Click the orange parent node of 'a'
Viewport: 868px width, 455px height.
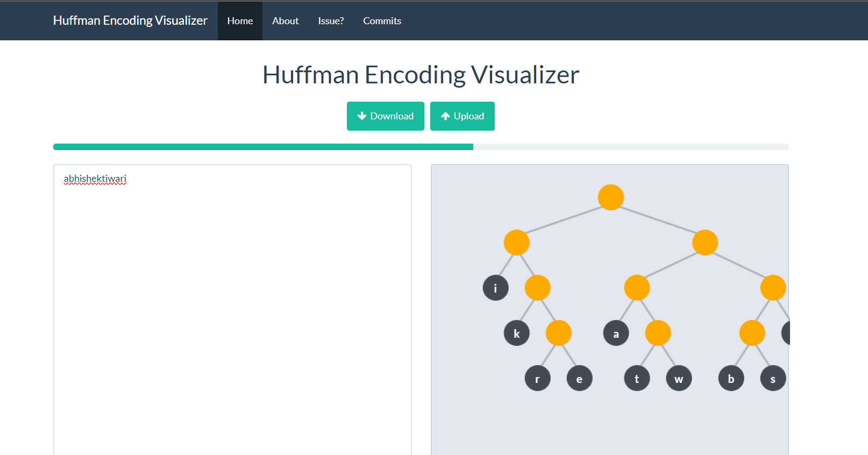637,288
